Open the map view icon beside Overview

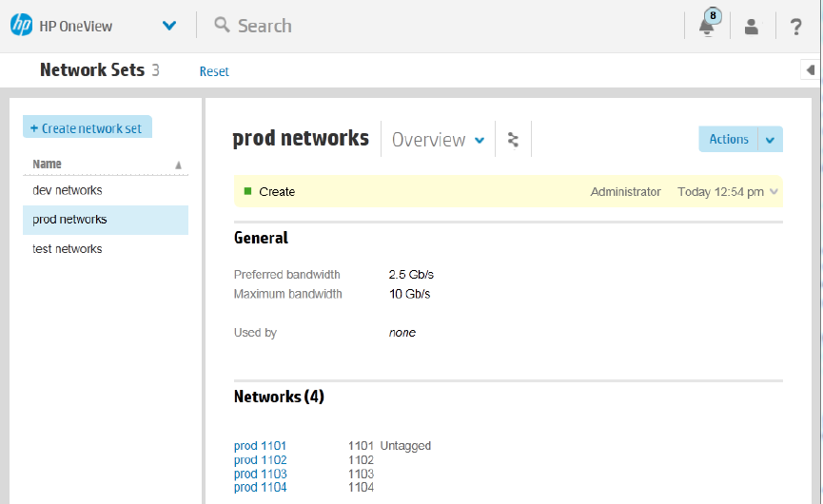(x=513, y=140)
